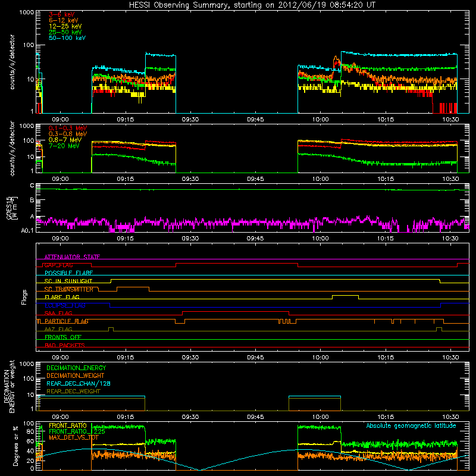Select the DECIMATION_WEIGHT legend label
Image resolution: width=476 pixels, height=476 pixels.
click(x=76, y=375)
